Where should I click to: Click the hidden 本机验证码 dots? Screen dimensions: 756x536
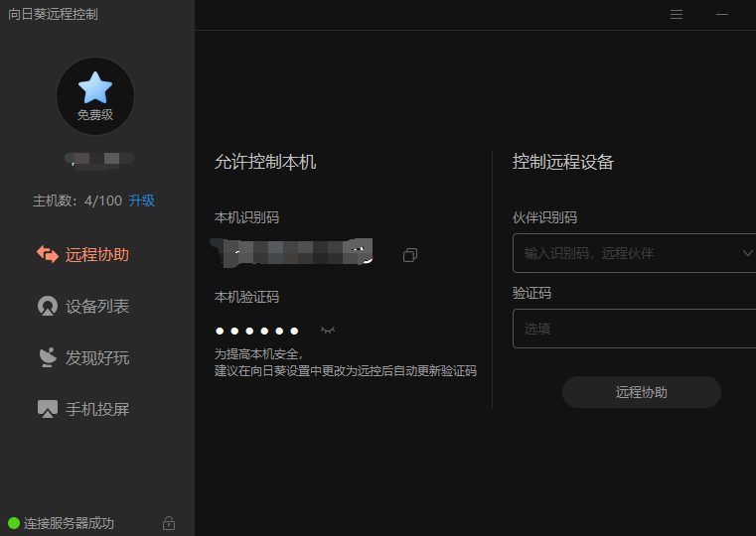pyautogui.click(x=257, y=331)
